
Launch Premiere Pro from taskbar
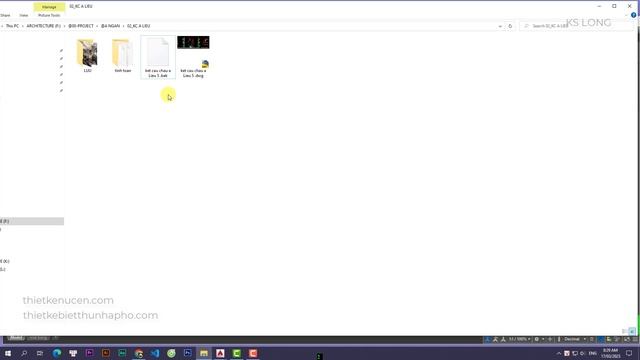tap(89, 353)
